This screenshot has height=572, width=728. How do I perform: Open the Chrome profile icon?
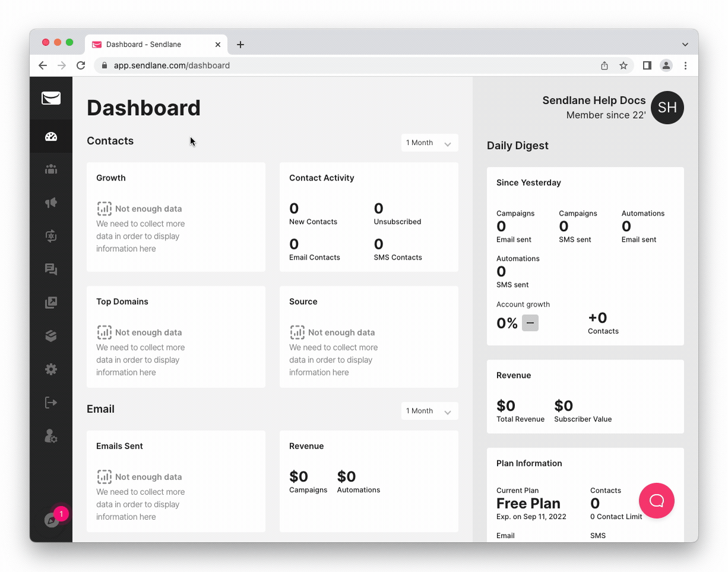[x=666, y=65]
